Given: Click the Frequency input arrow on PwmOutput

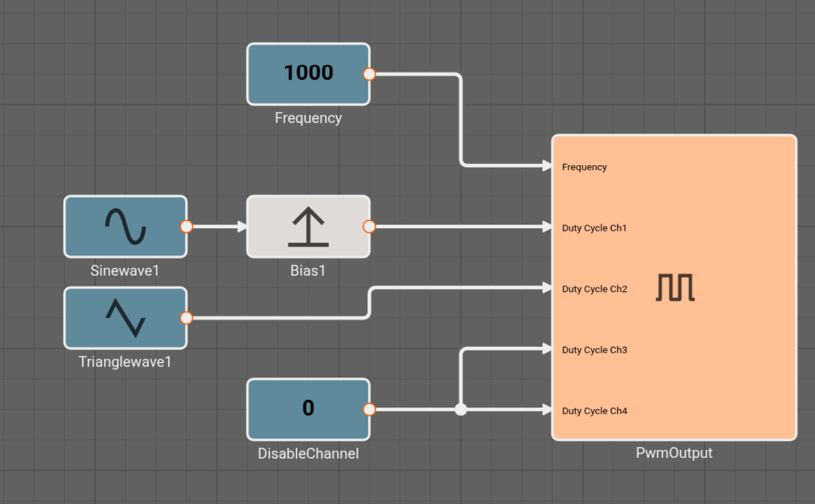Looking at the screenshot, I should [547, 165].
